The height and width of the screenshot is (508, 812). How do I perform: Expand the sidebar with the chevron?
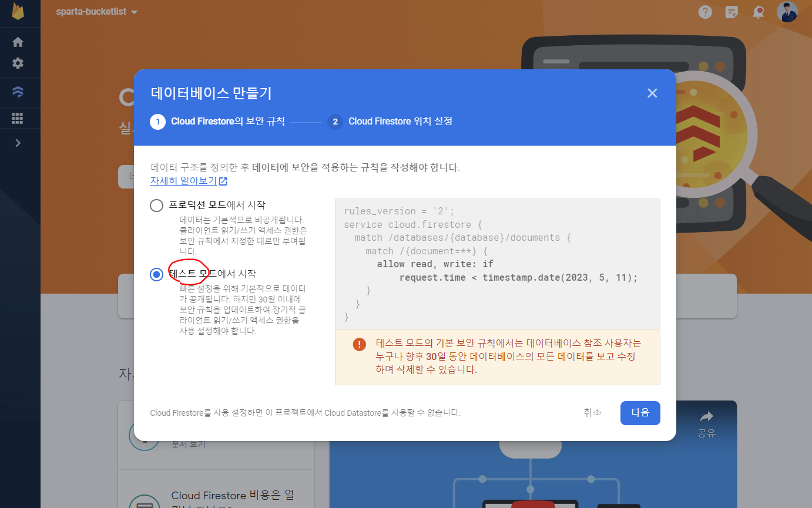pyautogui.click(x=18, y=143)
